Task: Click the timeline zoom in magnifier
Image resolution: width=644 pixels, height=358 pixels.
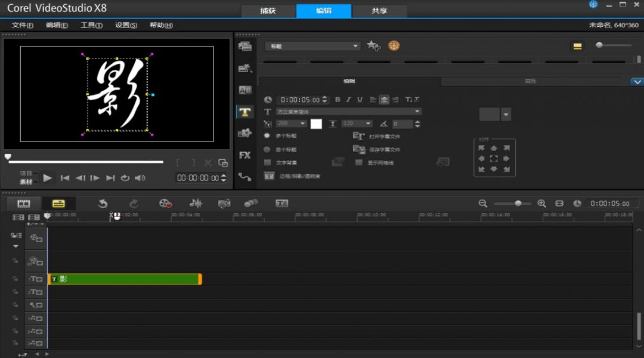Action: pos(541,203)
